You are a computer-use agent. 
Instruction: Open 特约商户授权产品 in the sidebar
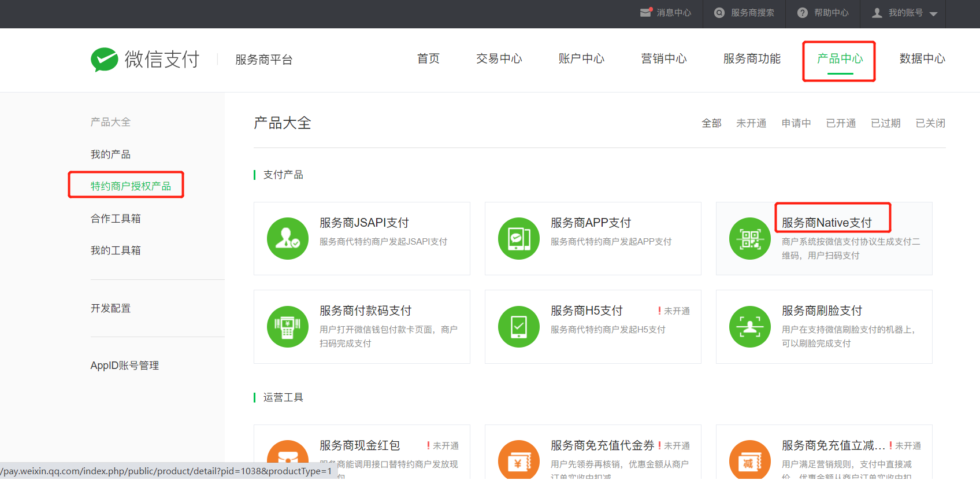point(131,186)
